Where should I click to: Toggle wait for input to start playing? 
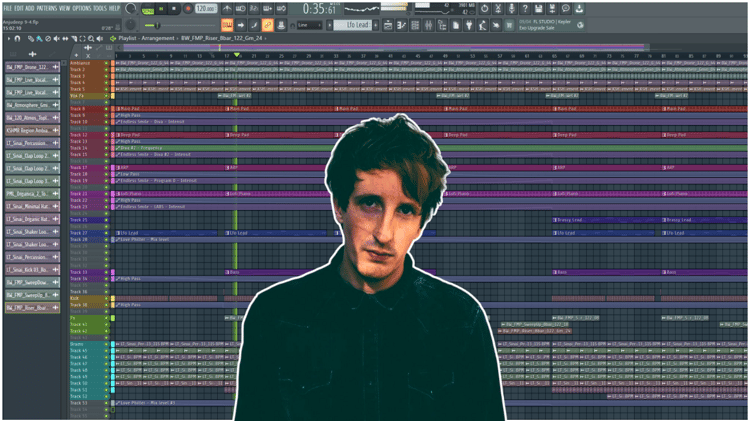241,9
